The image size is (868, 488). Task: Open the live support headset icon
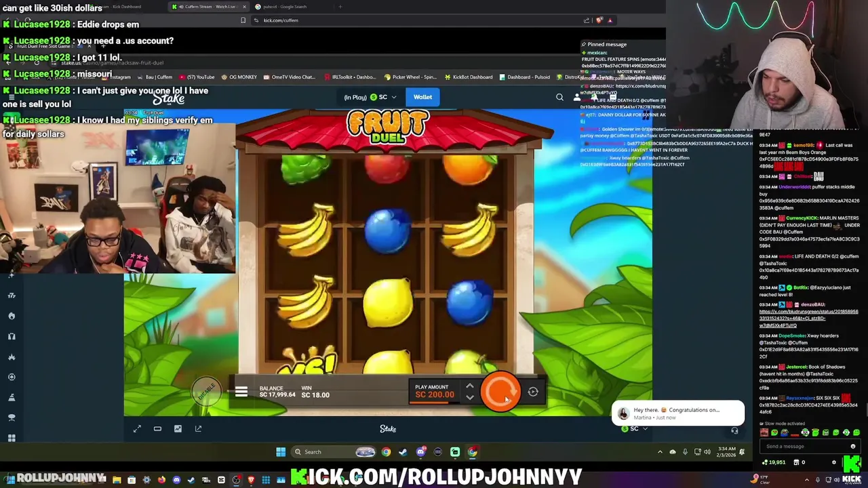734,430
